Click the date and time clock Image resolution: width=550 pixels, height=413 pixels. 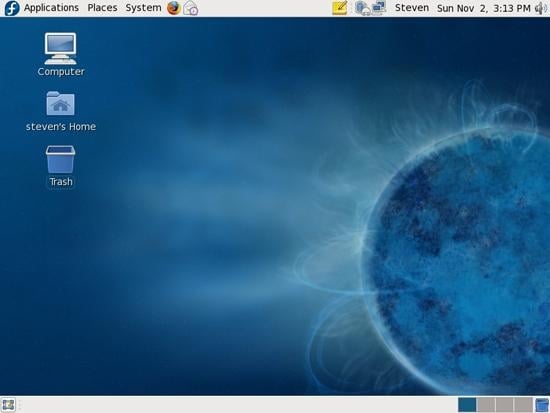tap(484, 8)
